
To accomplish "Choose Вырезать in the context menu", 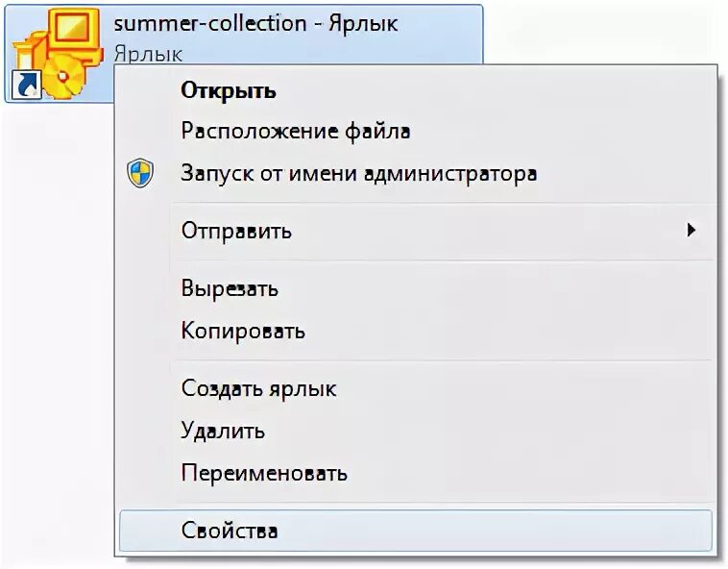I will click(x=230, y=287).
